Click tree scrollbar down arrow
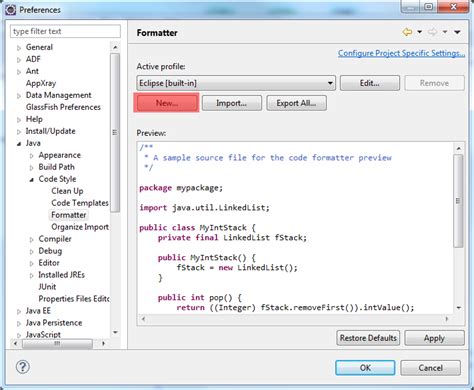 (115, 332)
